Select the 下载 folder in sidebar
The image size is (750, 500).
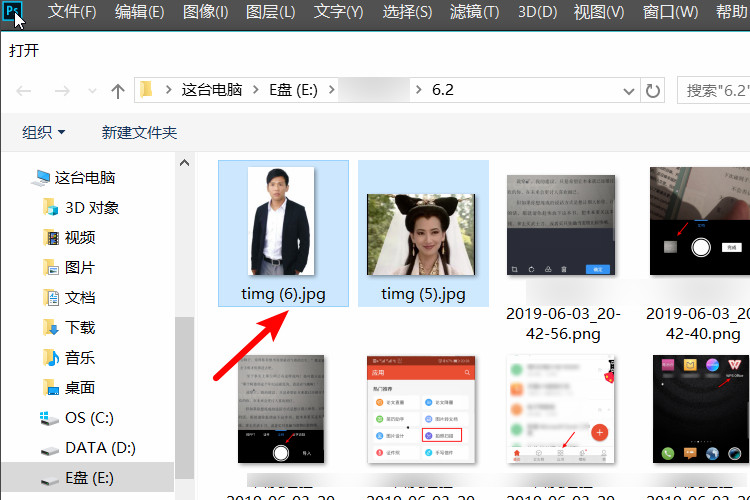(69, 328)
